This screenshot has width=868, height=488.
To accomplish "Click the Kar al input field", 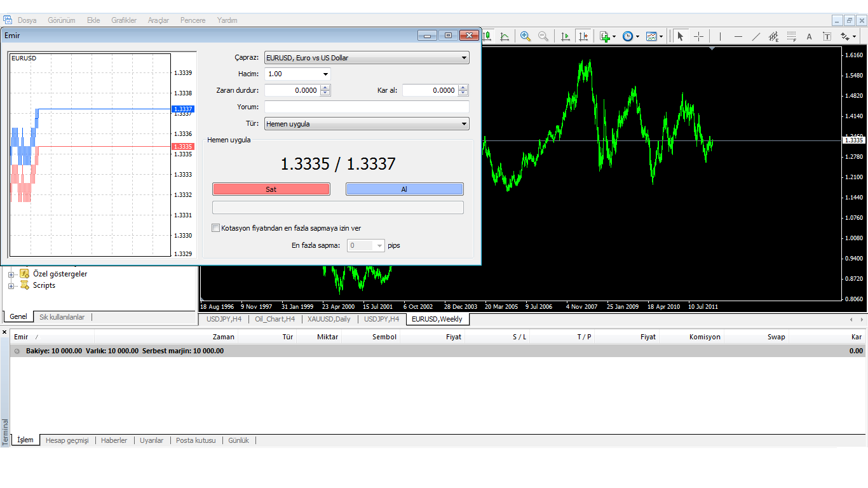I will coord(430,90).
